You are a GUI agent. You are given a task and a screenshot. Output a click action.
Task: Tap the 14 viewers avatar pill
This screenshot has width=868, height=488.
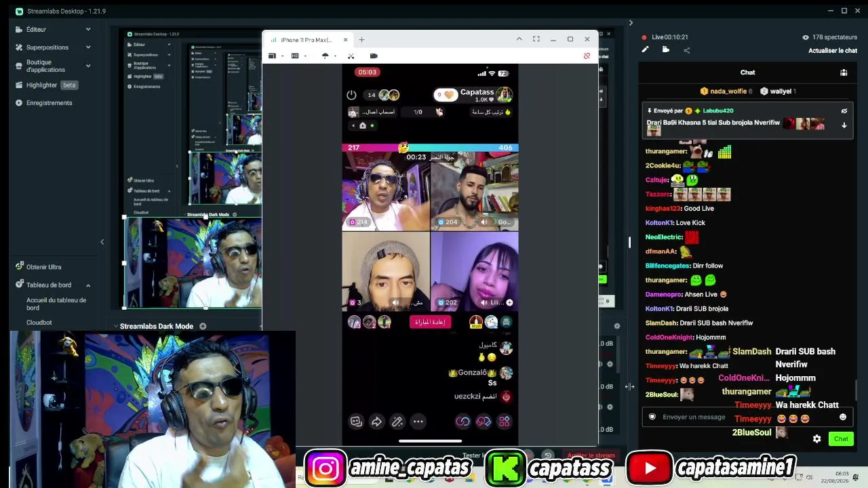click(382, 95)
